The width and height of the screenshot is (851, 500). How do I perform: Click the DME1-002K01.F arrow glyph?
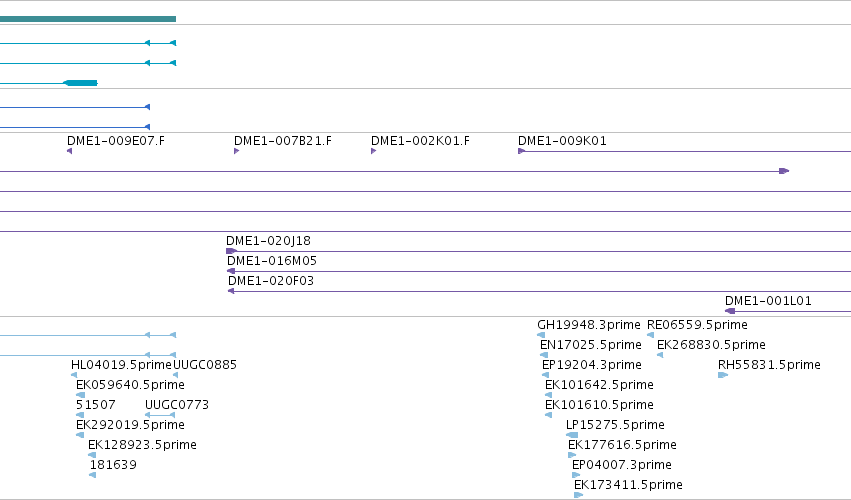(373, 151)
